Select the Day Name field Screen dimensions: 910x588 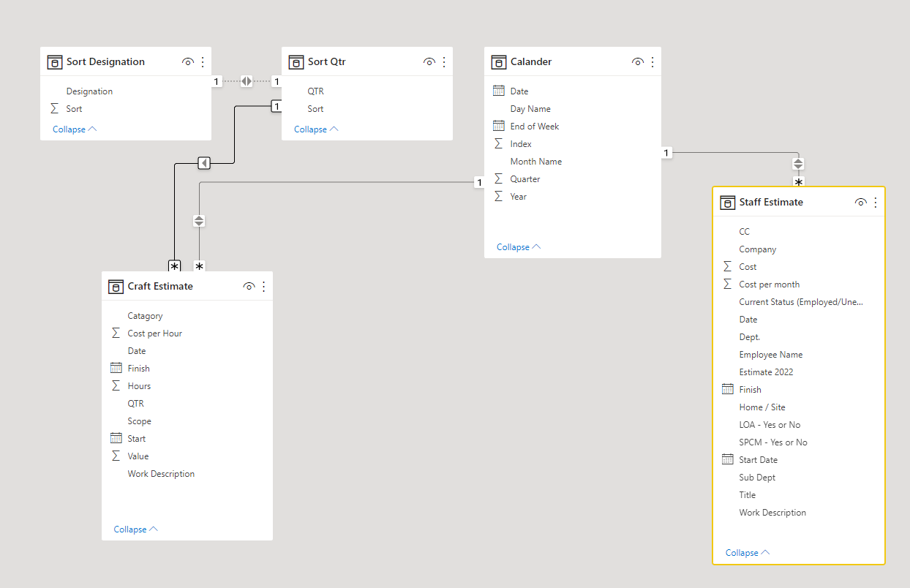[530, 109]
